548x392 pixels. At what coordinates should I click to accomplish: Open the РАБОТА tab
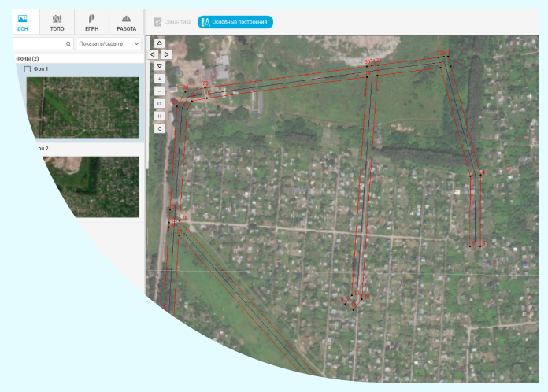pos(126,22)
